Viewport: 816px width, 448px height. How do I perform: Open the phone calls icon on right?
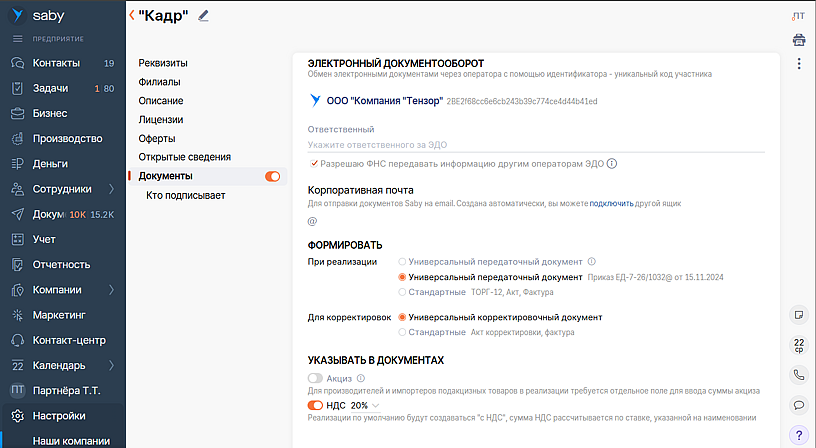point(798,375)
